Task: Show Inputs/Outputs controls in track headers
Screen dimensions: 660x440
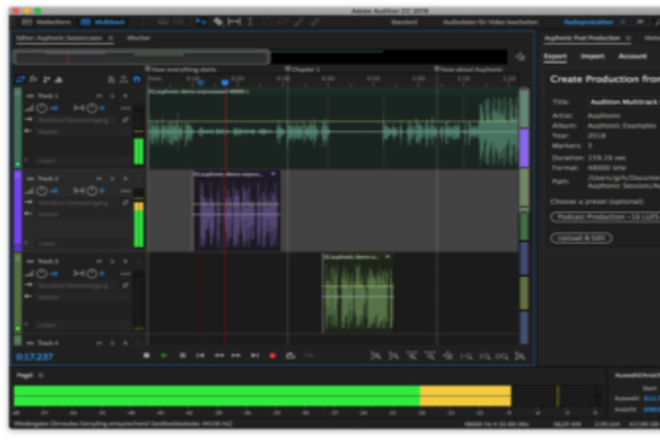Action: 20,79
